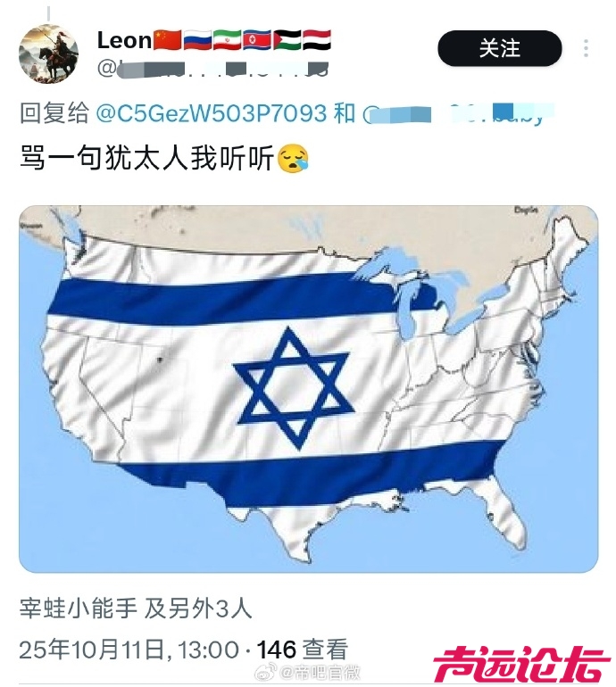Tap the China flag emoji beside Leon
Image resolution: width=616 pixels, height=687 pixels.
pos(167,40)
